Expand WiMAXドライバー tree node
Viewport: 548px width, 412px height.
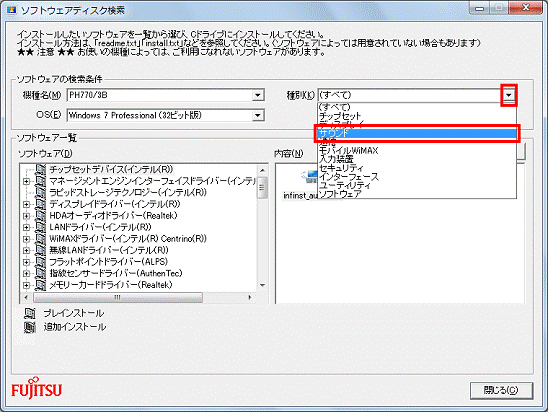pyautogui.click(x=26, y=239)
